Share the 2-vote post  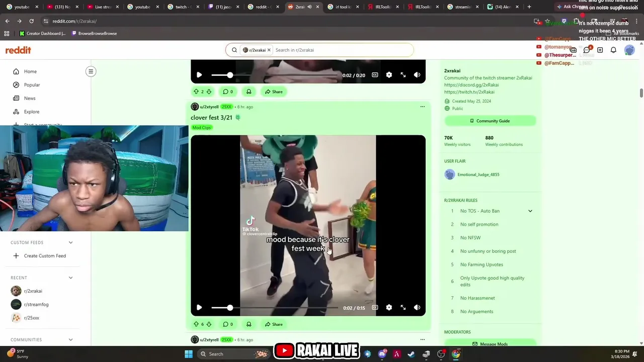(274, 92)
